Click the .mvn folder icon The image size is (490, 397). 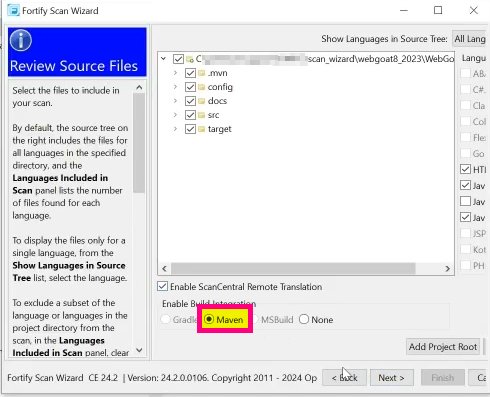pyautogui.click(x=201, y=73)
